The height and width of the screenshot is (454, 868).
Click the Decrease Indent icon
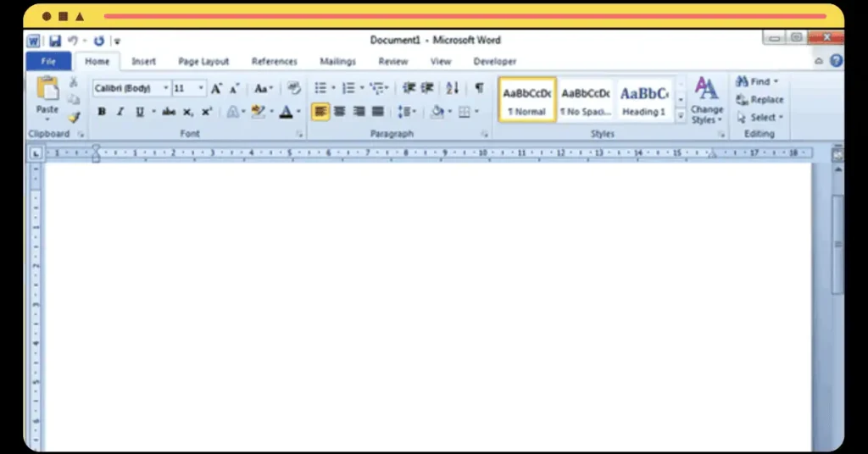click(409, 88)
